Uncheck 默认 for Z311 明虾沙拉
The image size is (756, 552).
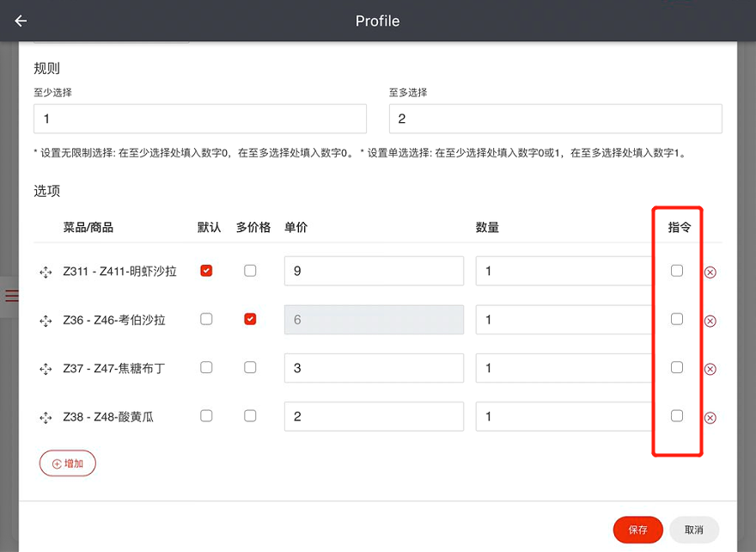pyautogui.click(x=206, y=271)
